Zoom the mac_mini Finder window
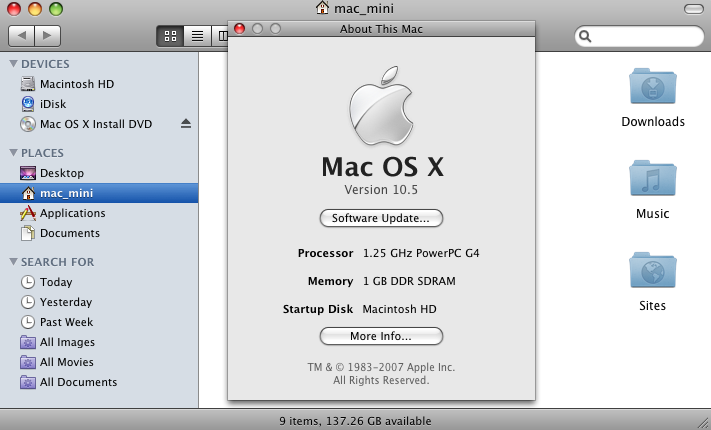Screen dimensions: 711x430 56,8
